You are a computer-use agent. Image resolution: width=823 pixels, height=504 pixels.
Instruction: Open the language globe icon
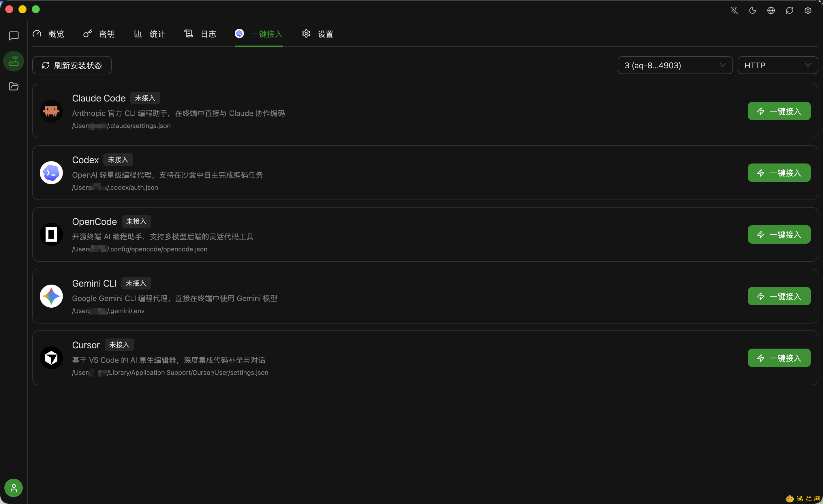pyautogui.click(x=771, y=10)
